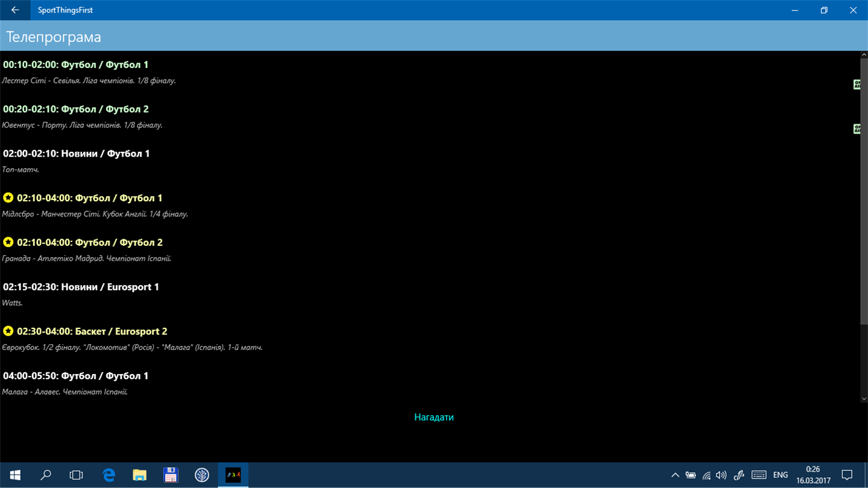Click the star icon beside 02:10-04:00 Футбол 1
The image size is (868, 488).
(x=8, y=198)
